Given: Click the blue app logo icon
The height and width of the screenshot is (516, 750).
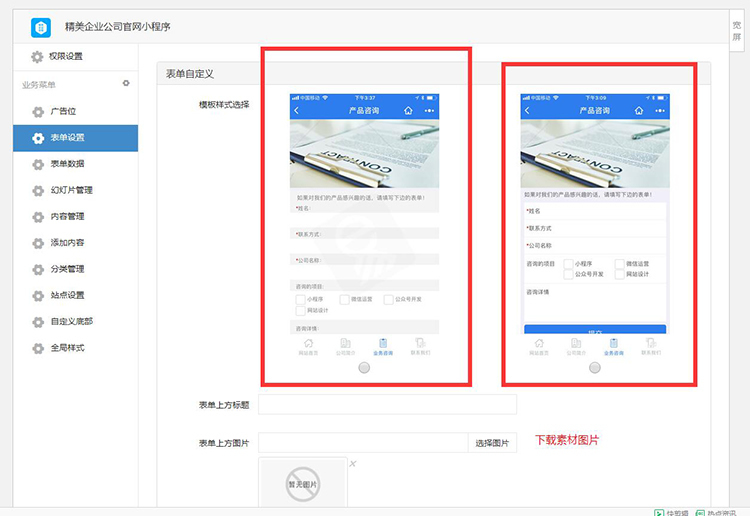Looking at the screenshot, I should pos(40,27).
